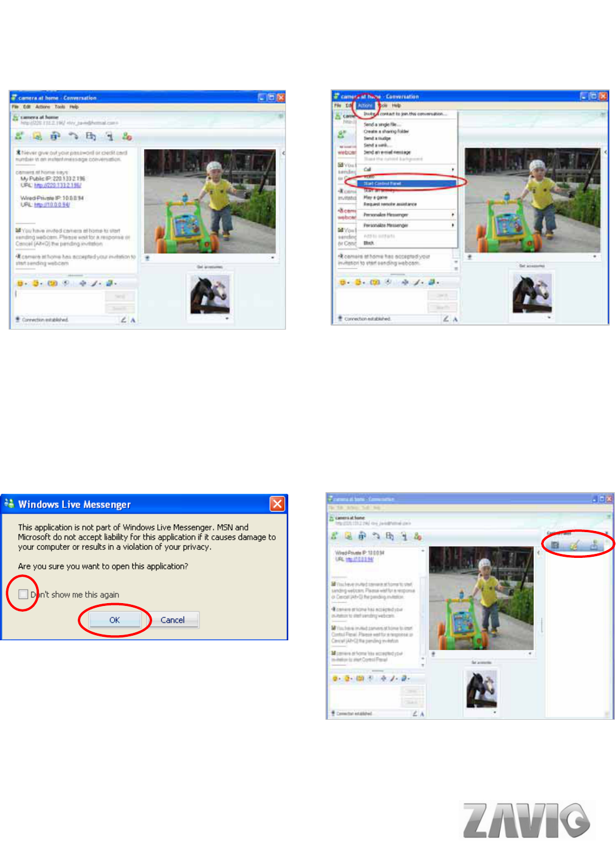Click 'Invite a contact to join this conversation...'
Screen dimensions: 616x852
point(405,114)
